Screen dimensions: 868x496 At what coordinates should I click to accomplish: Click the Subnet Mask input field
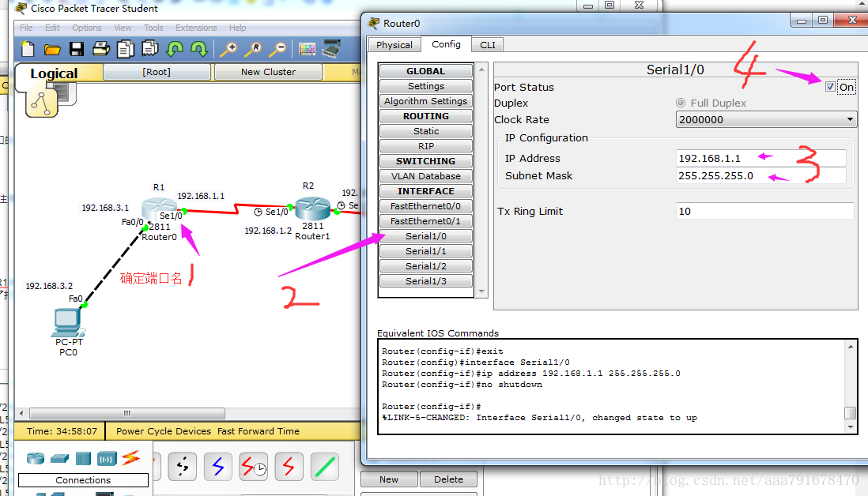pos(761,176)
